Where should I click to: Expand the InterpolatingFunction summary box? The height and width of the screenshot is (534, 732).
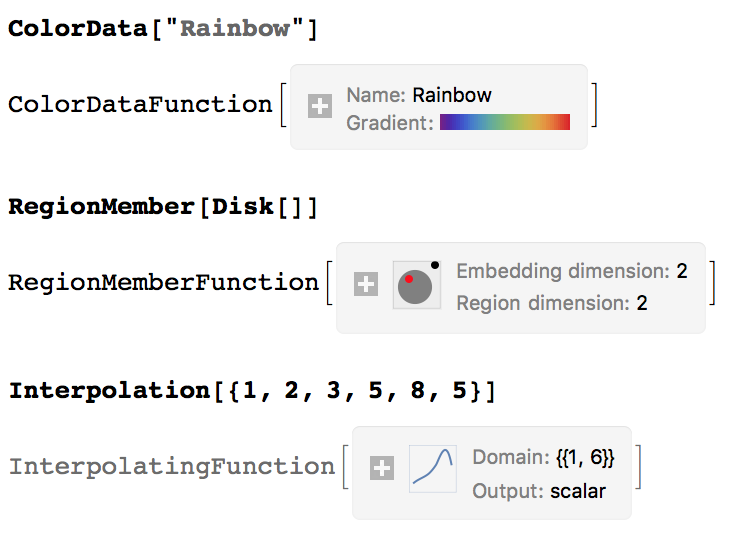coord(382,468)
